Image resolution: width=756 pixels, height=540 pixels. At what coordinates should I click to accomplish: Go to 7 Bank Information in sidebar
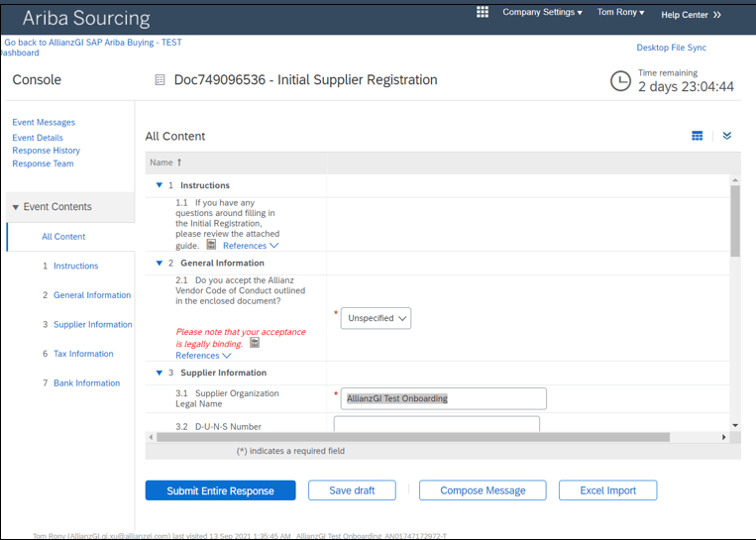point(81,382)
